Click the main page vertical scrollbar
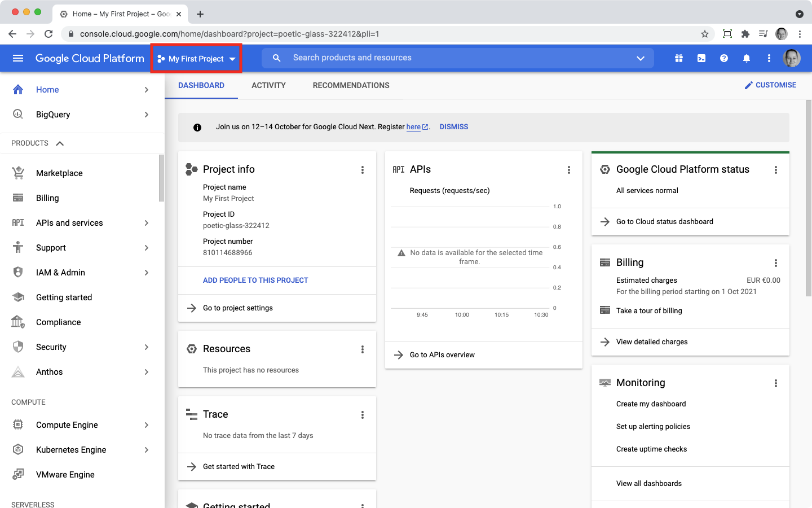This screenshot has height=508, width=812. click(x=809, y=198)
